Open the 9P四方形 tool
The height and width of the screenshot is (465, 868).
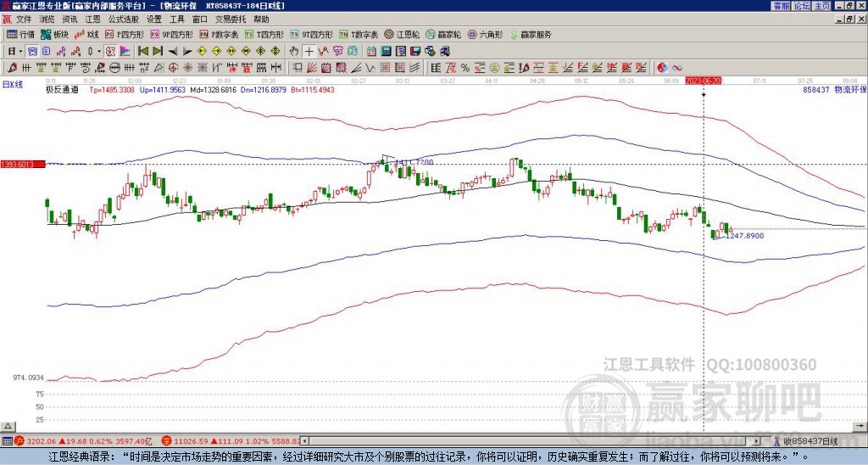click(x=171, y=34)
